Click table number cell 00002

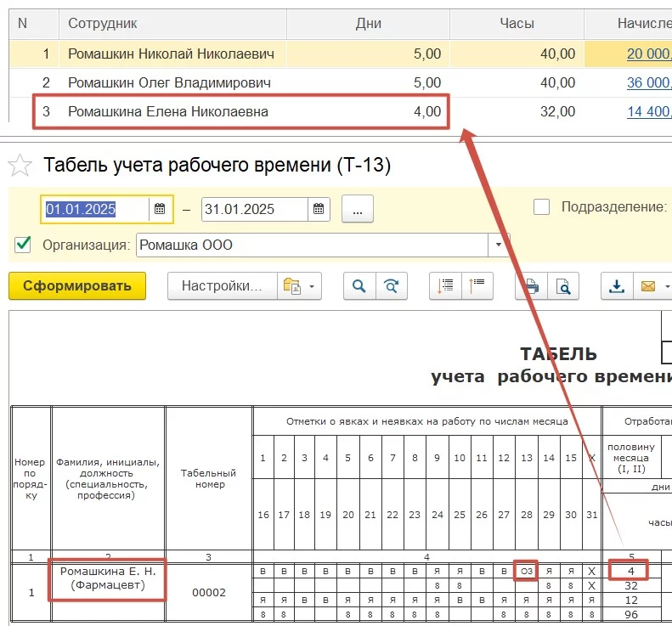coord(209,593)
